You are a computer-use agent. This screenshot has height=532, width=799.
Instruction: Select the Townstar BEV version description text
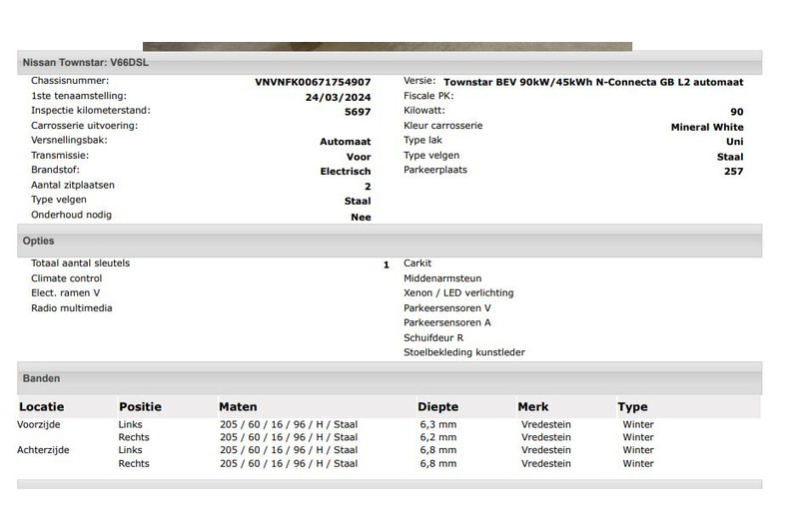[x=593, y=82]
